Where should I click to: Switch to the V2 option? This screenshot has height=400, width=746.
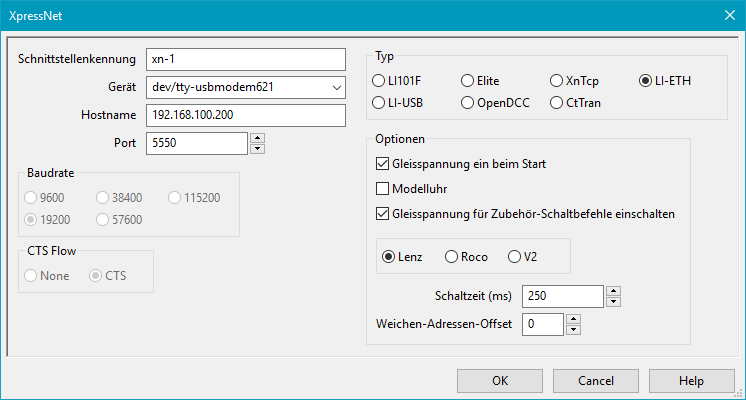pos(516,257)
